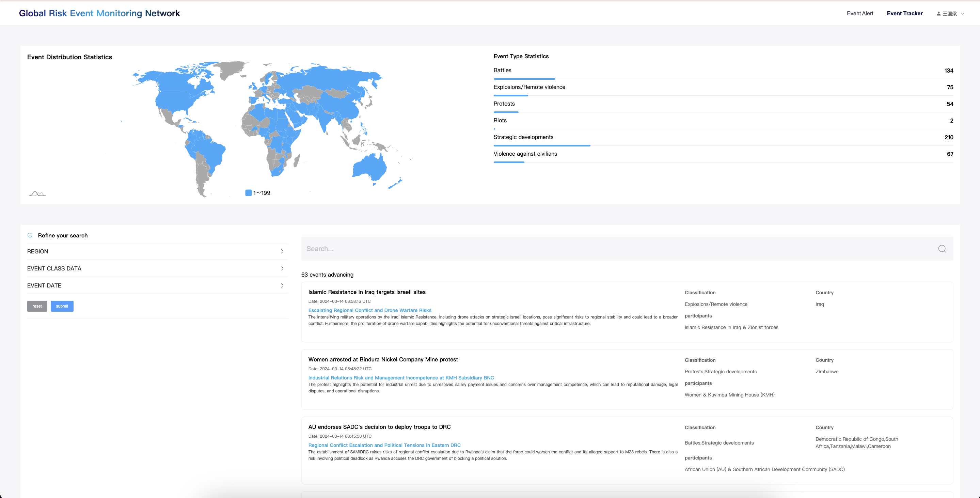Open Industrial Relations Risk and Management Incompetence link
This screenshot has width=980, height=498.
pos(401,378)
